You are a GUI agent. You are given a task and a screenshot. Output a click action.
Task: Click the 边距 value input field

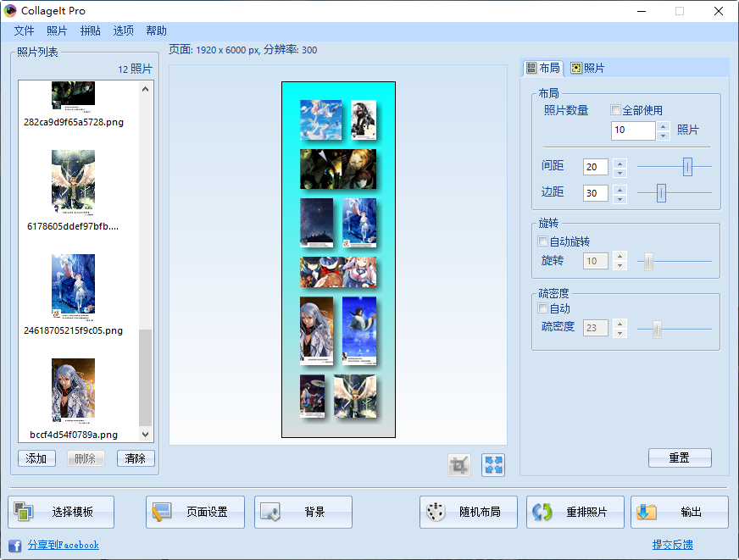(x=595, y=193)
